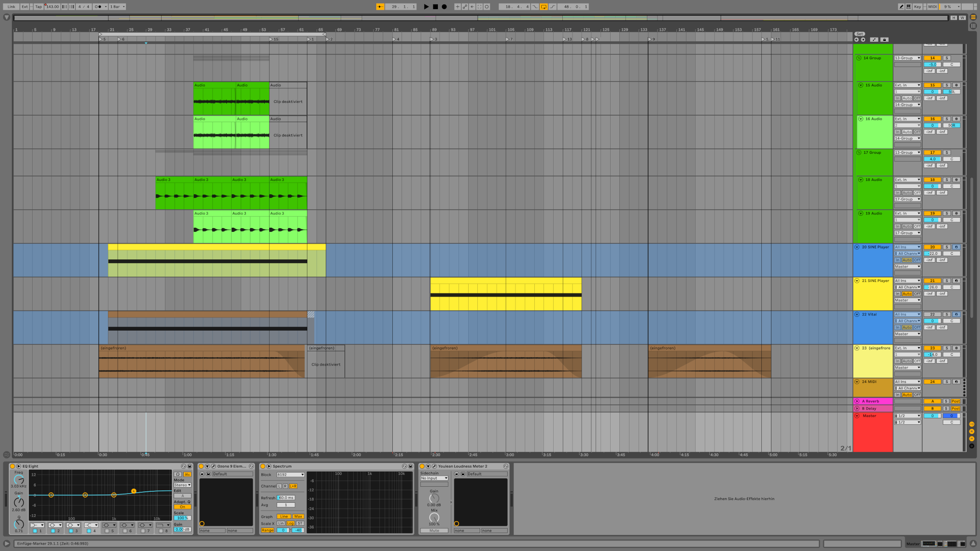The height and width of the screenshot is (551, 980).
Task: Select L channel in Spectrum
Action: (279, 486)
